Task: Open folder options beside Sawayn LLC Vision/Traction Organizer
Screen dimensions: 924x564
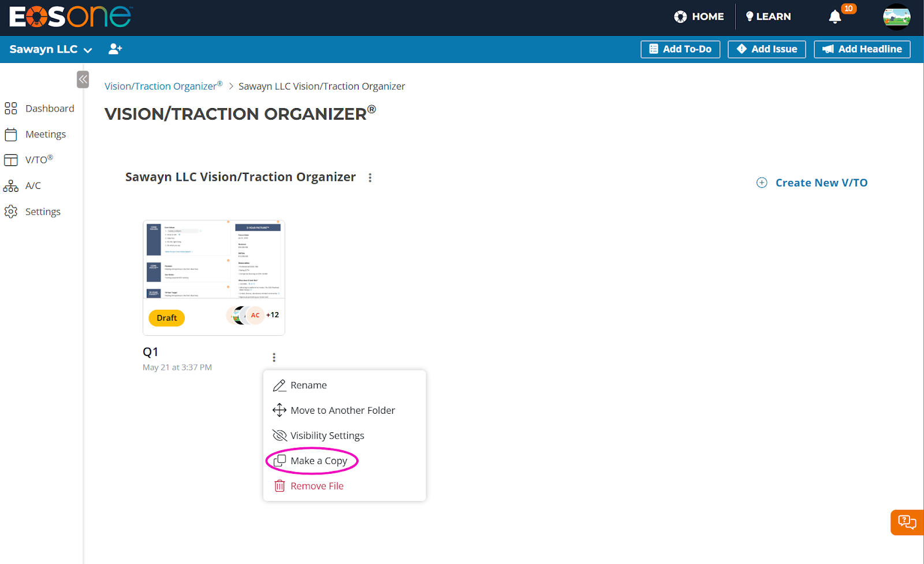Action: (x=370, y=178)
